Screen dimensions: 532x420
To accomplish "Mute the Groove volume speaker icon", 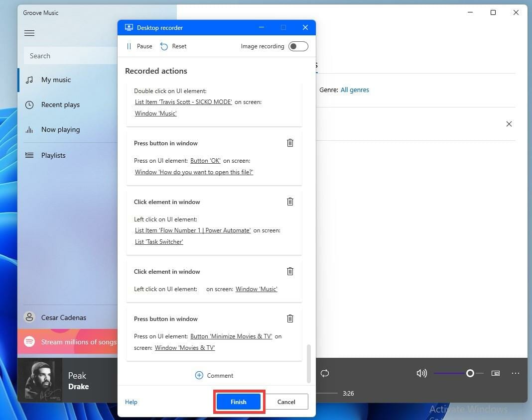I will (x=421, y=373).
